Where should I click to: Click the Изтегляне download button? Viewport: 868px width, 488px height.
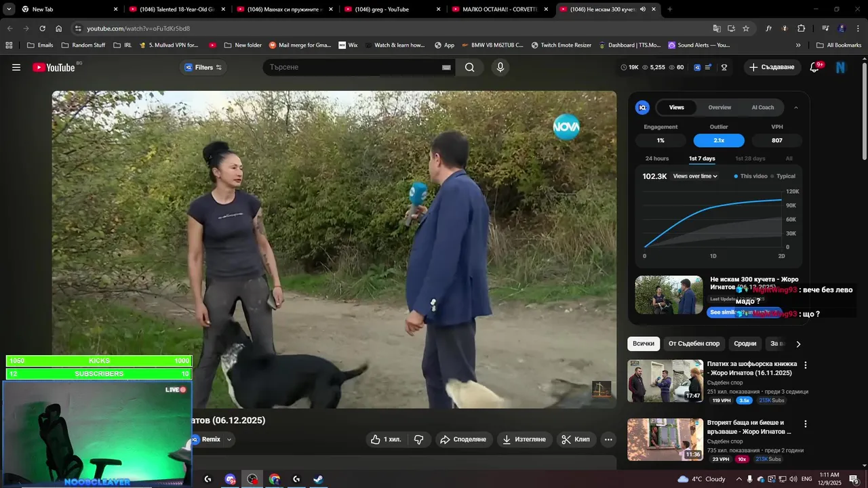pyautogui.click(x=524, y=439)
